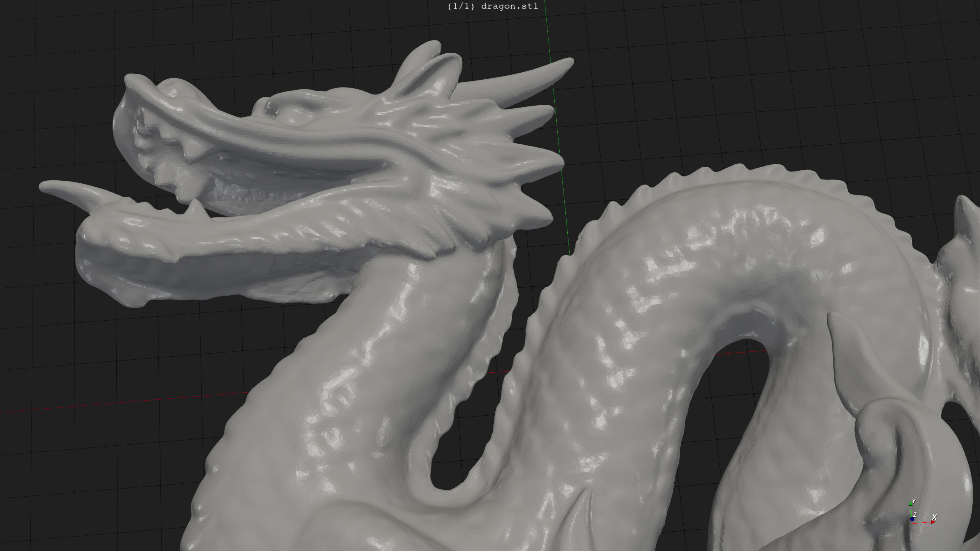The image size is (980, 551).
Task: Click the blue Z axis dot
Action: pos(912,519)
